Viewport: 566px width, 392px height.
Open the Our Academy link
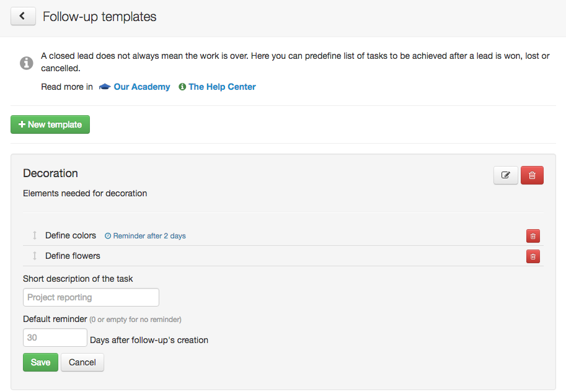tap(142, 87)
